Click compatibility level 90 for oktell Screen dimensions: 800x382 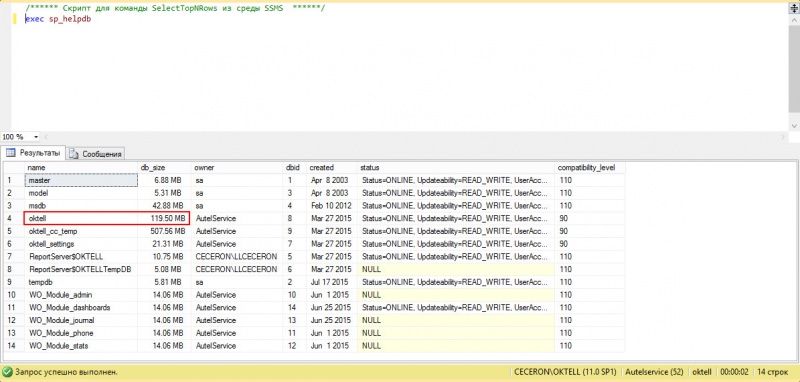(x=589, y=218)
